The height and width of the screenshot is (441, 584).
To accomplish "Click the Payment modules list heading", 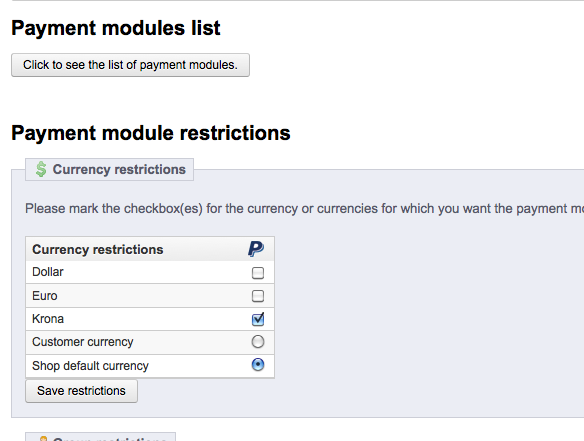I will click(116, 28).
